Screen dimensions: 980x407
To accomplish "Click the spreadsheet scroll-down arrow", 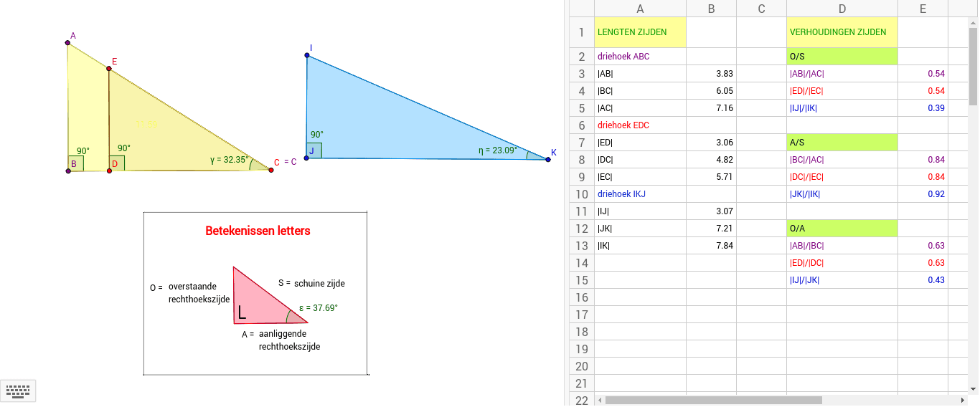I will pos(974,388).
